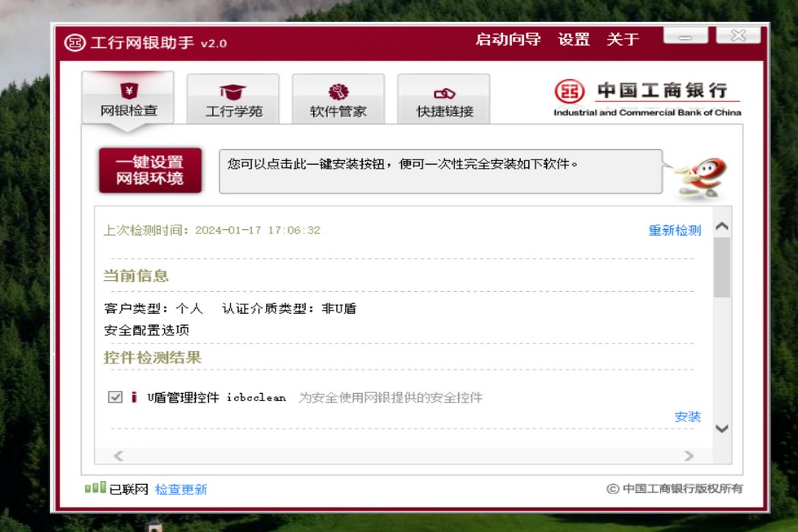Viewport: 798px width, 532px height.
Task: Click the red mascot character
Action: [x=702, y=177]
